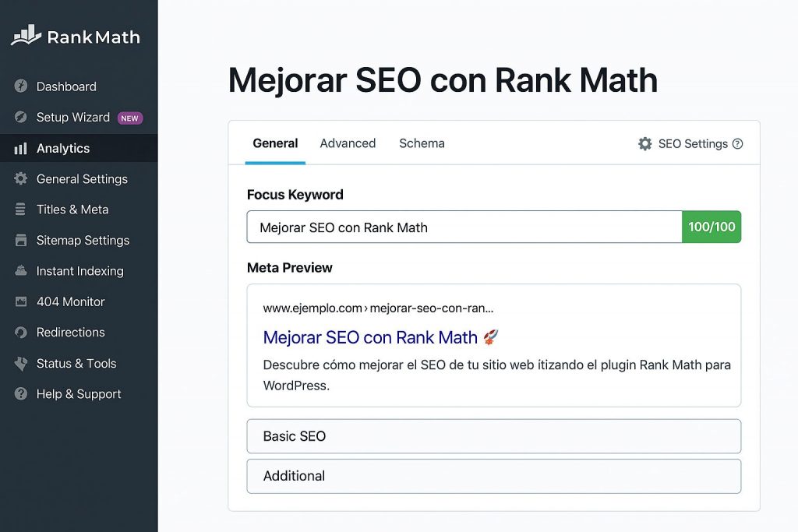The image size is (798, 532).
Task: Click the green 100/100 score badge
Action: [x=711, y=227]
